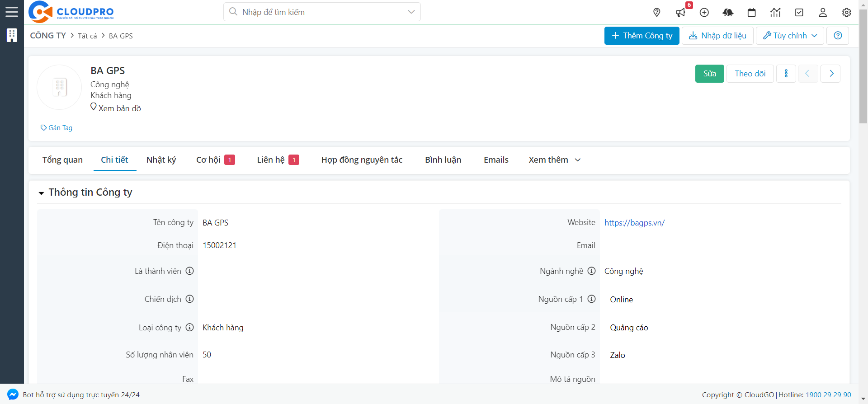
Task: Go to previous company record arrow
Action: pos(807,74)
